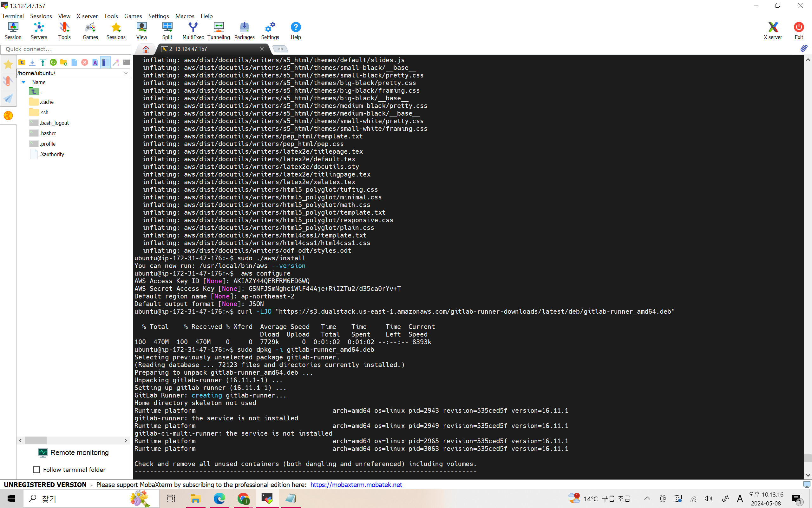The image size is (812, 508).
Task: Select the .bashrc file
Action: (x=43, y=133)
